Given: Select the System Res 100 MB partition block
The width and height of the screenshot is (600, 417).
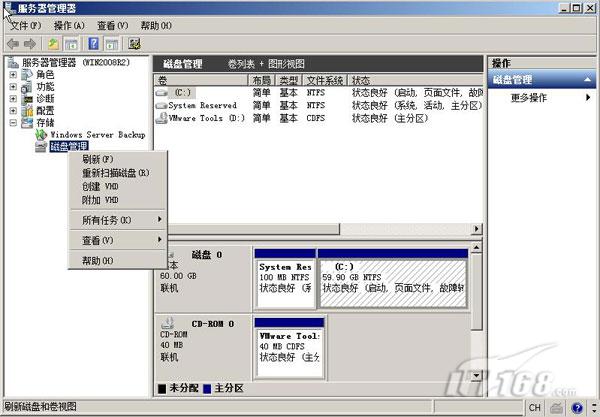Looking at the screenshot, I should pyautogui.click(x=285, y=279).
